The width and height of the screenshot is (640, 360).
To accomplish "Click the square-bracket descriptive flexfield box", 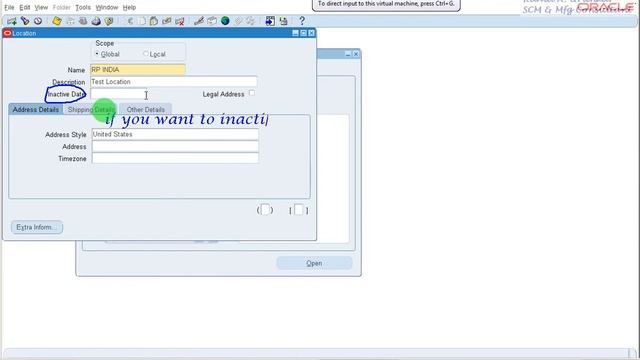I will click(x=299, y=210).
